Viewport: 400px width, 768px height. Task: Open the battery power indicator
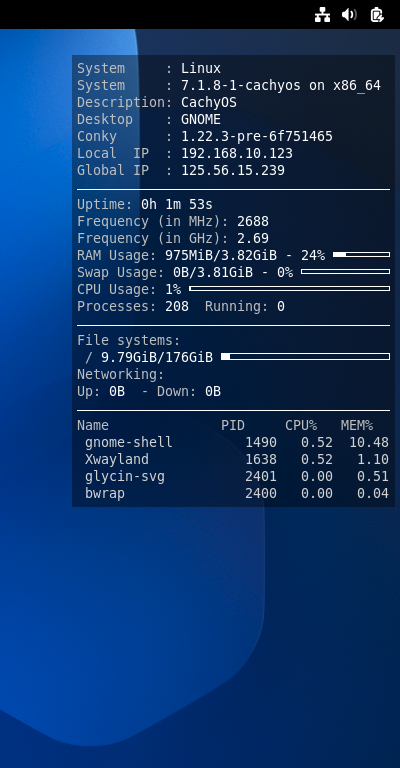376,15
